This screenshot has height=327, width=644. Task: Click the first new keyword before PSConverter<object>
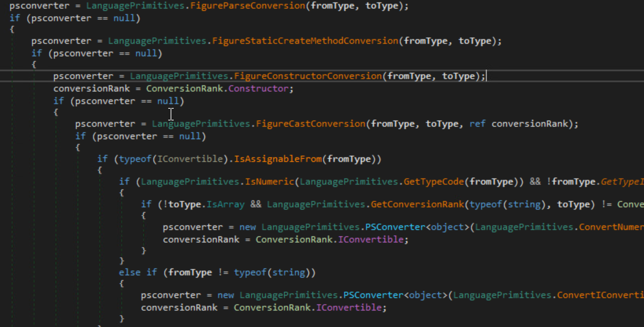(x=247, y=227)
